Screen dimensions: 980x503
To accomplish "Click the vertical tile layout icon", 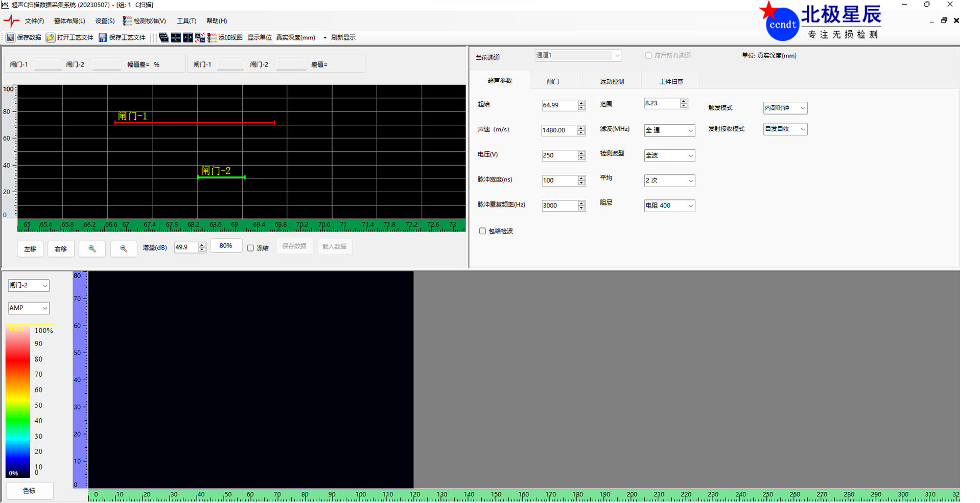I will (188, 37).
